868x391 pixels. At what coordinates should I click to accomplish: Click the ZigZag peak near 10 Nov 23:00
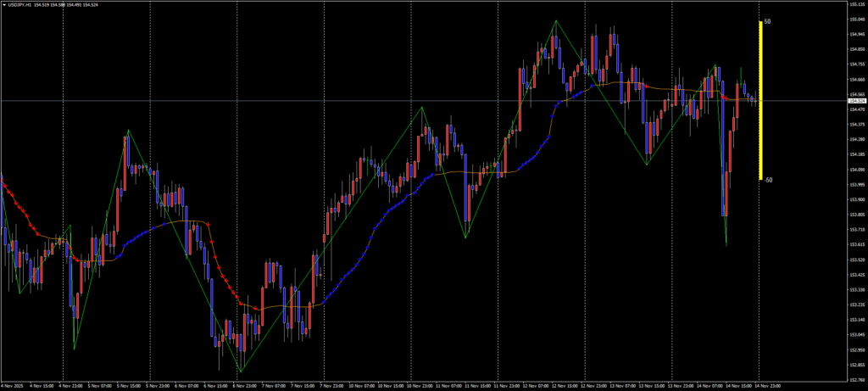pyautogui.click(x=422, y=107)
